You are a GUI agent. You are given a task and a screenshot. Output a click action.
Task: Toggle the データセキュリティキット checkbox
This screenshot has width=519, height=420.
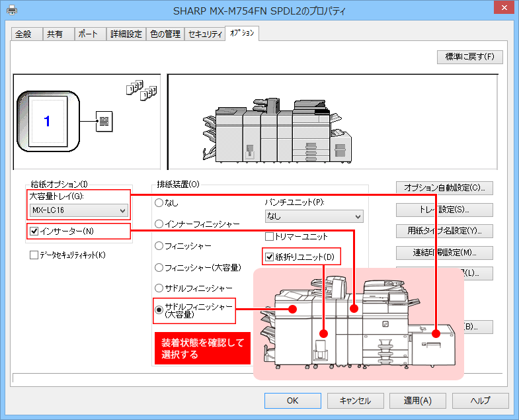pyautogui.click(x=34, y=255)
